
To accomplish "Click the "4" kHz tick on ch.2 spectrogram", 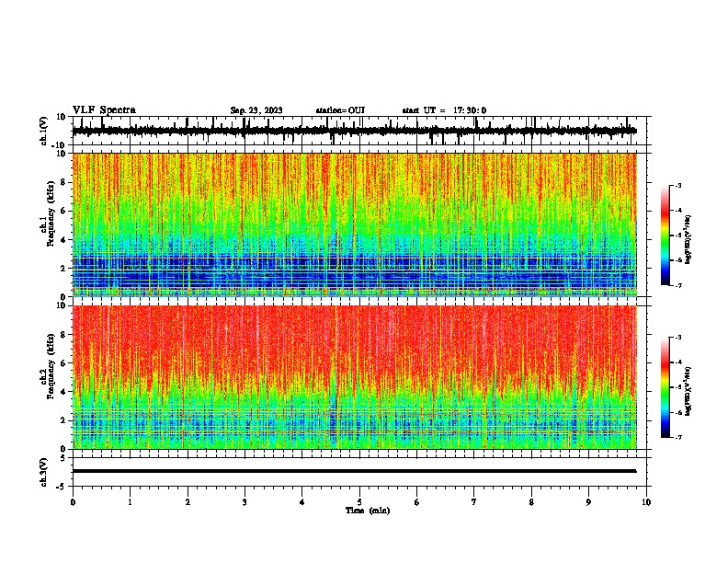I will coord(63,392).
